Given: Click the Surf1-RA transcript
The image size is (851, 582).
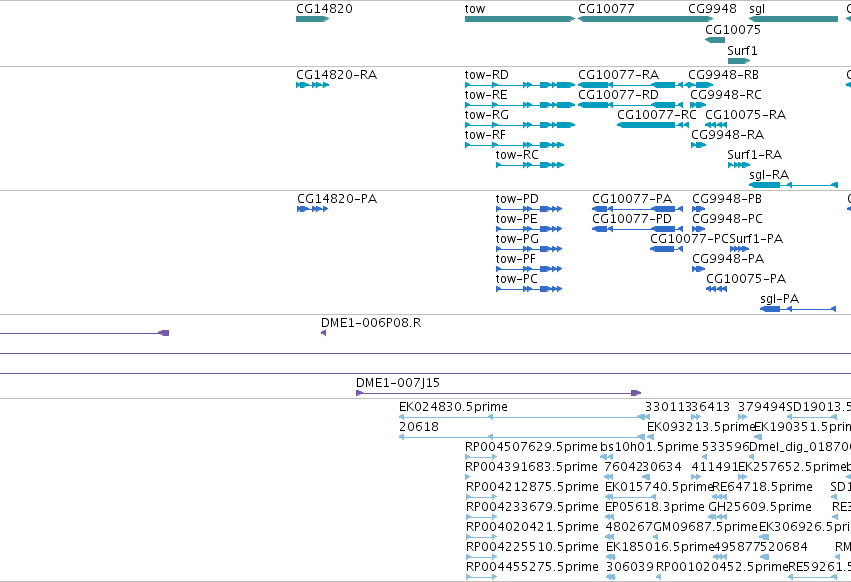Looking at the screenshot, I should pos(739,165).
